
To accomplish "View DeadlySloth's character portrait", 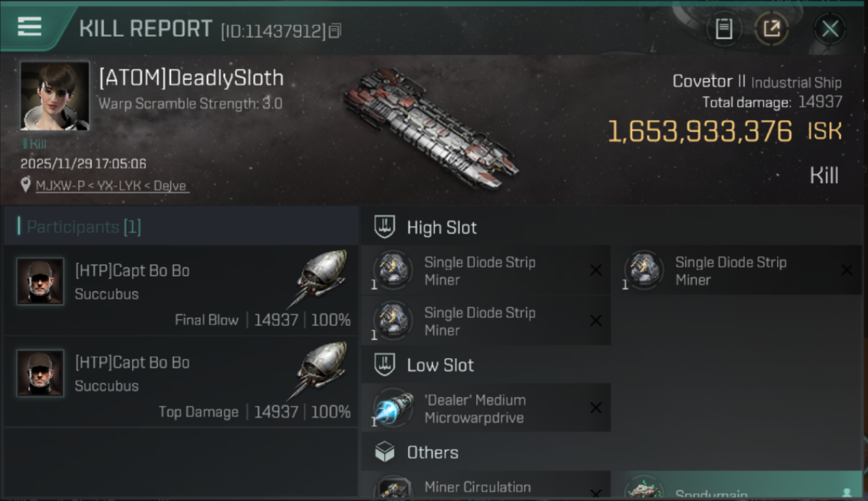I will tap(55, 96).
